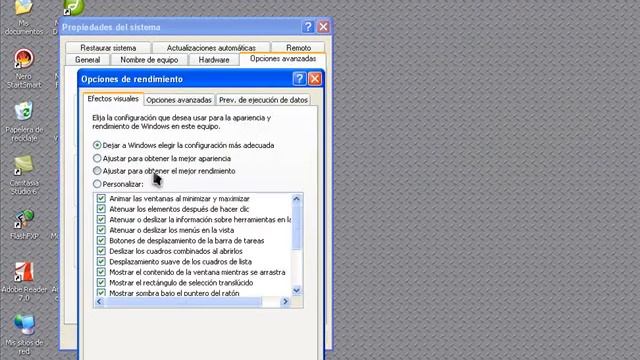640x360 pixels.
Task: Close the Propiedades del sistema window
Action: pyautogui.click(x=324, y=27)
